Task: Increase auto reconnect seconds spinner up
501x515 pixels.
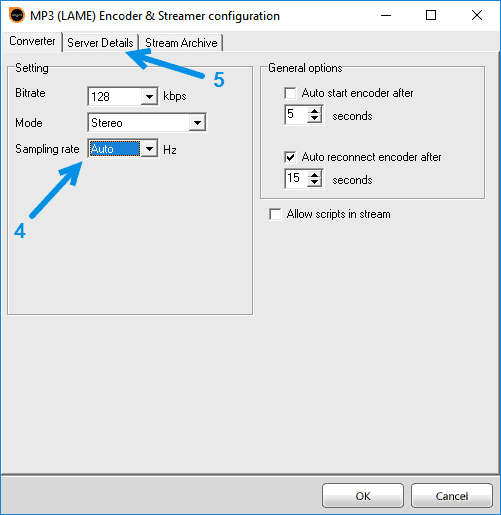Action: 314,175
